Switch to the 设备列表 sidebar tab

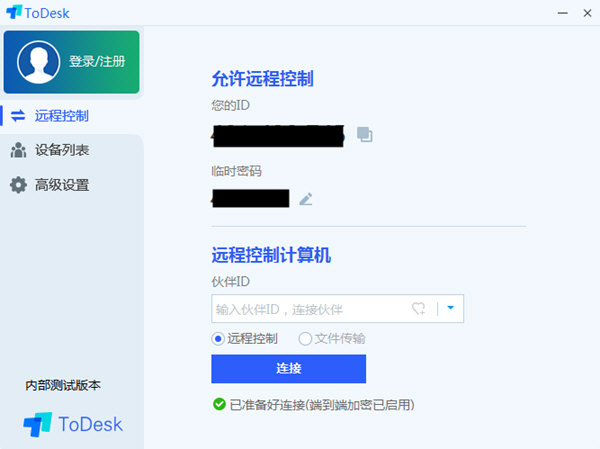(x=62, y=150)
